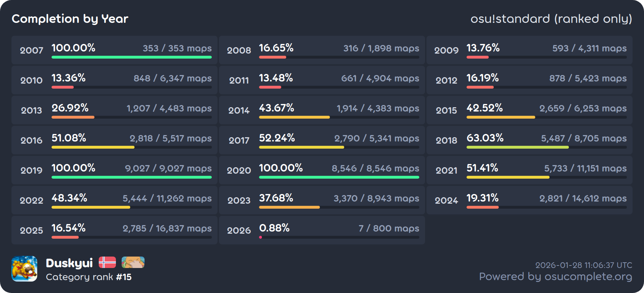Click the team badge next to the flag
644x293 pixels.
[x=133, y=262]
